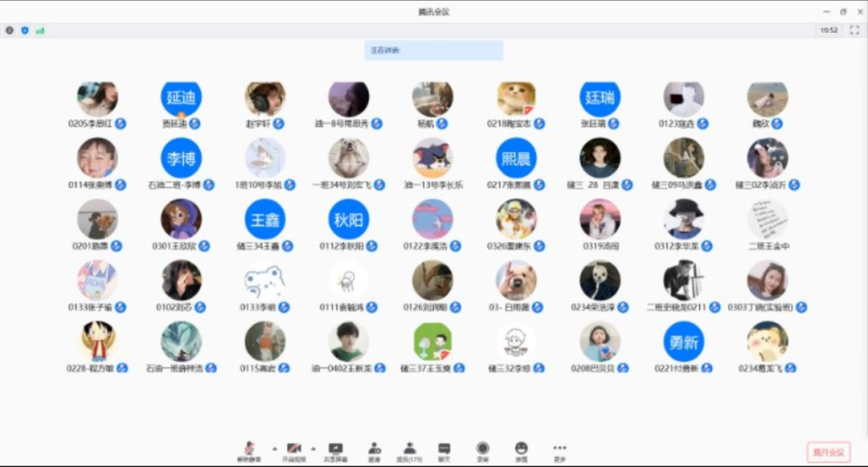
Task: Start recording the meeting
Action: pyautogui.click(x=482, y=450)
